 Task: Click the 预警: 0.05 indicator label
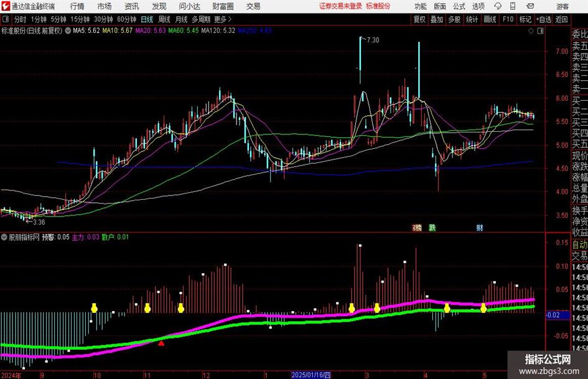coord(55,237)
